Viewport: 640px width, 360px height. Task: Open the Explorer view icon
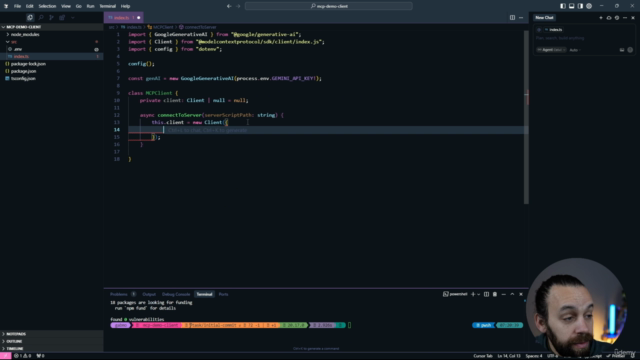click(x=30, y=18)
